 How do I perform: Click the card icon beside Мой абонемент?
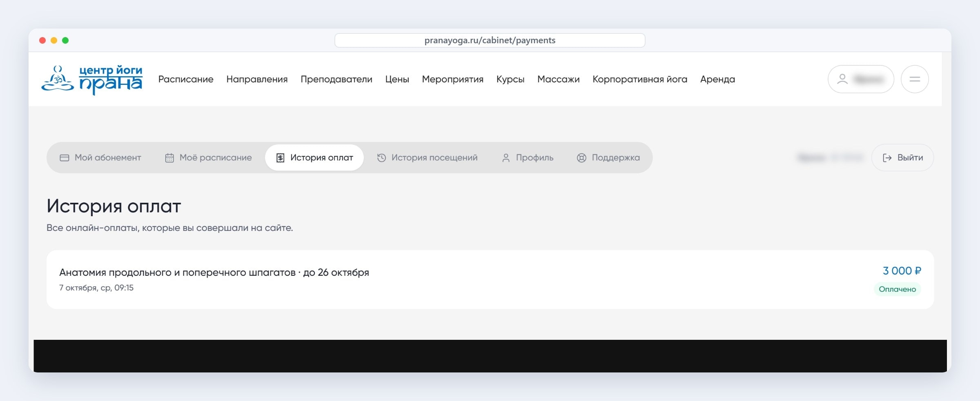pyautogui.click(x=65, y=158)
